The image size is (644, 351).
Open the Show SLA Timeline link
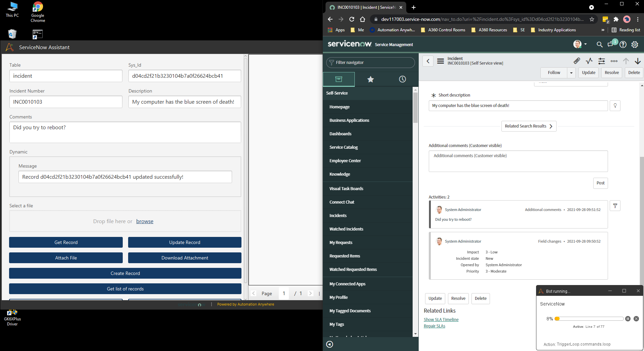441,320
